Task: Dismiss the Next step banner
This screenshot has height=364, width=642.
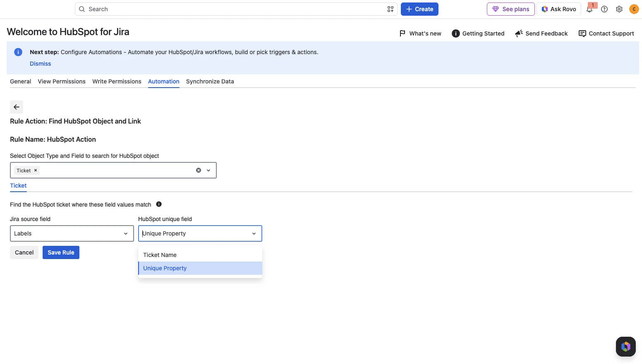Action: 40,64
